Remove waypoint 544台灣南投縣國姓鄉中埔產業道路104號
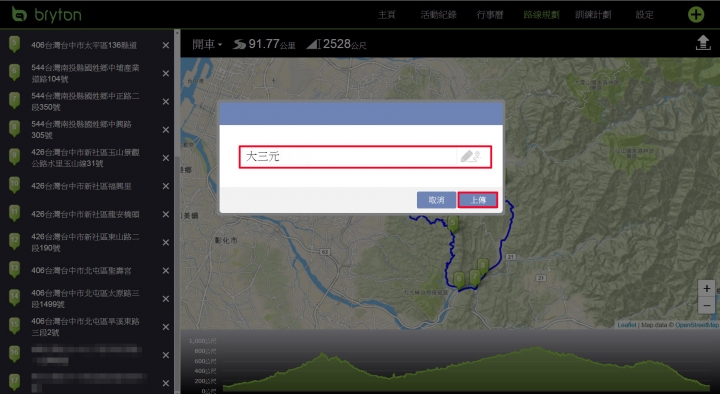This screenshot has width=720, height=394. [166, 73]
